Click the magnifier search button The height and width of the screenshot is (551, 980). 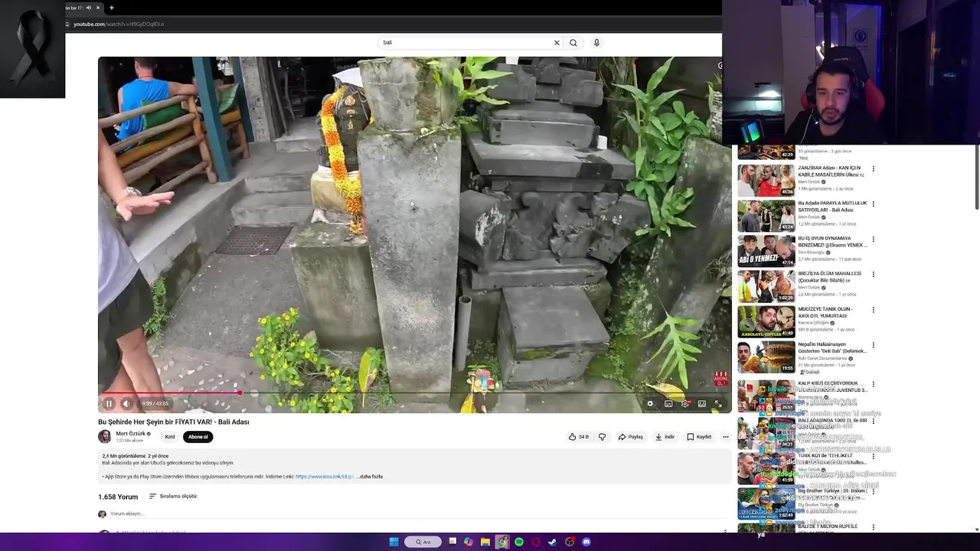pos(573,43)
